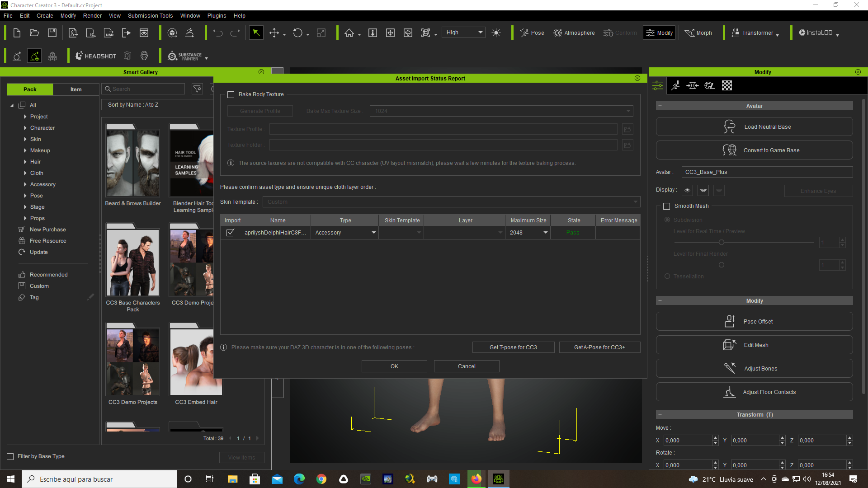Click Get T-pose for CC3
868x488 pixels.
[x=513, y=347]
